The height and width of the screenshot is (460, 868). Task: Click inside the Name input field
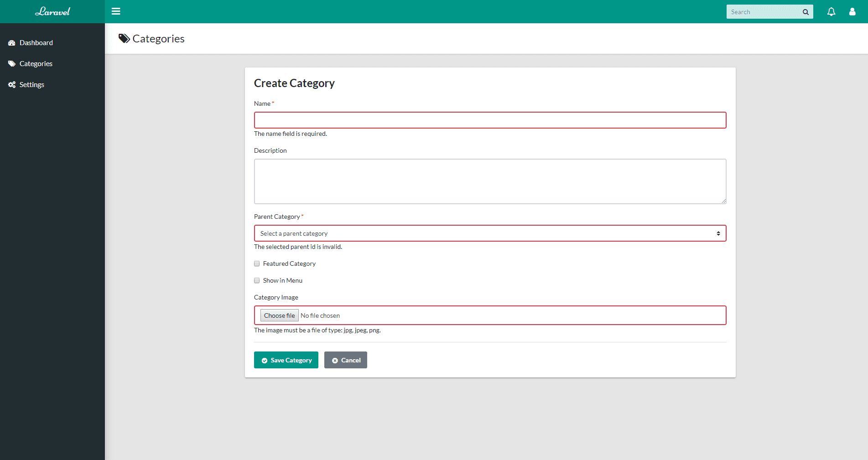[490, 120]
